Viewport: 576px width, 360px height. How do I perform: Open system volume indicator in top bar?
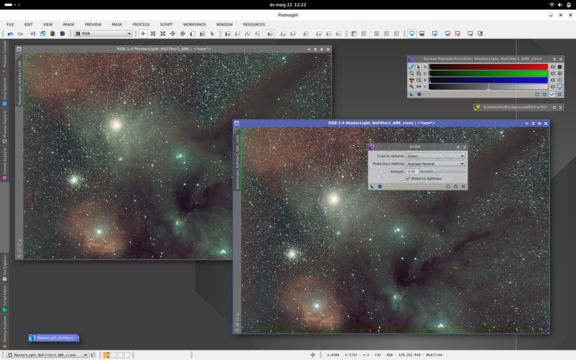(x=560, y=5)
